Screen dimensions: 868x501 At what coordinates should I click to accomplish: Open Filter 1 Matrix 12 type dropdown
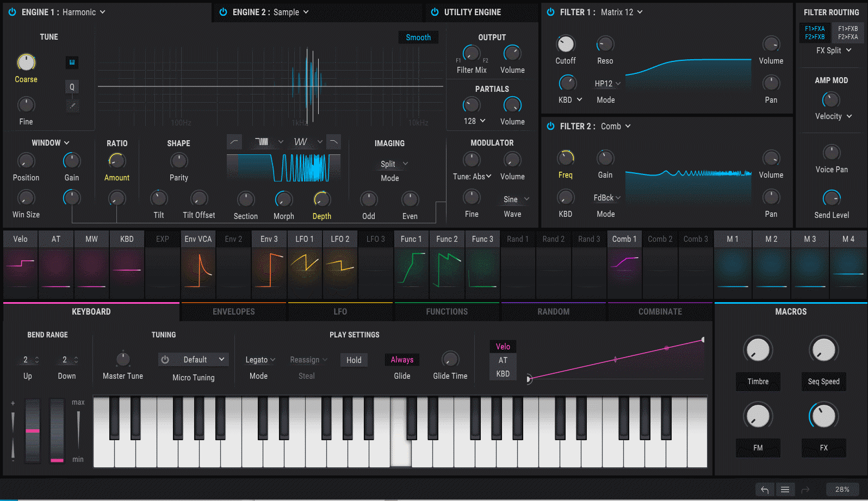[x=622, y=12]
